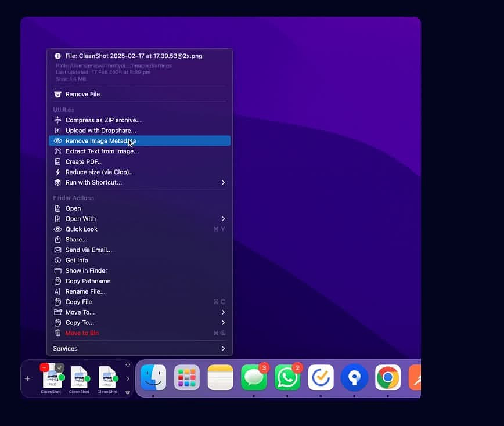Click the red remove badge on first file
Screen dimensions: 504x426
pos(44,367)
